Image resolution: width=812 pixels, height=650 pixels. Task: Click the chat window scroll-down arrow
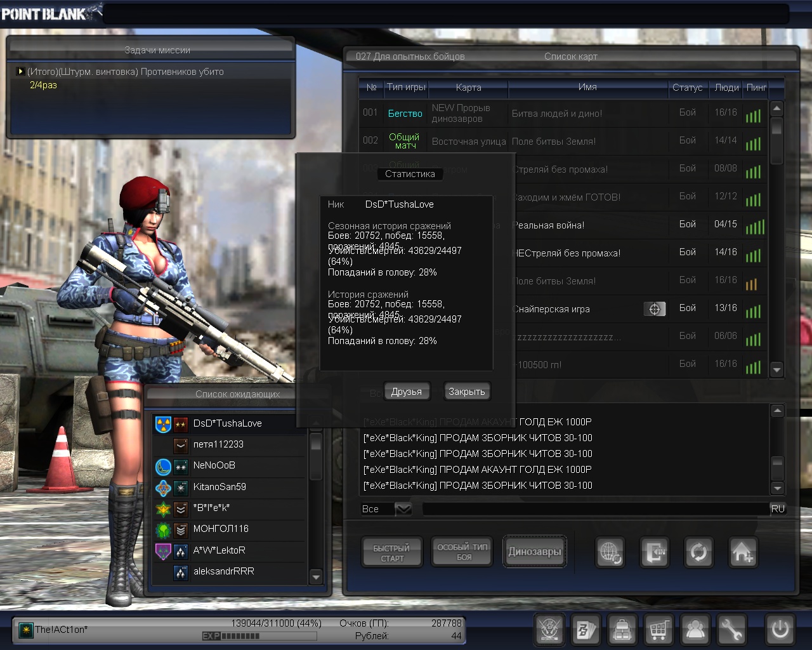tap(777, 487)
